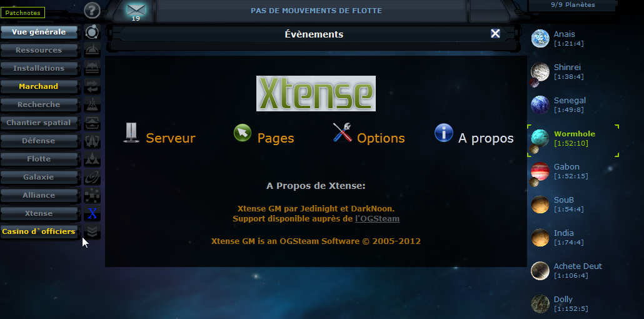644x319 pixels.
Task: Click the blue X icon beside Xtense
Action: pos(93,214)
